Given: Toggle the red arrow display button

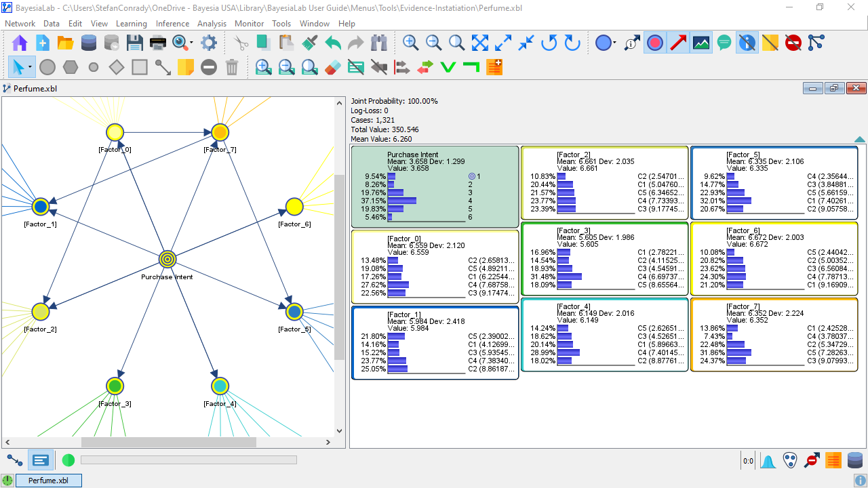Looking at the screenshot, I should tap(678, 43).
